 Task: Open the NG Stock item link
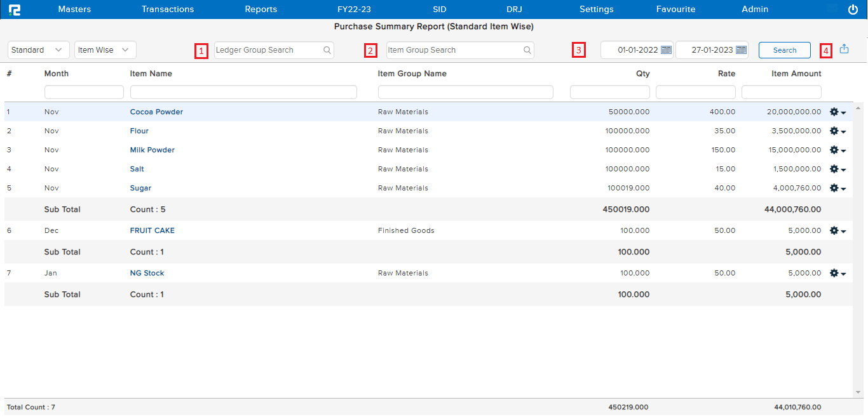pos(147,273)
